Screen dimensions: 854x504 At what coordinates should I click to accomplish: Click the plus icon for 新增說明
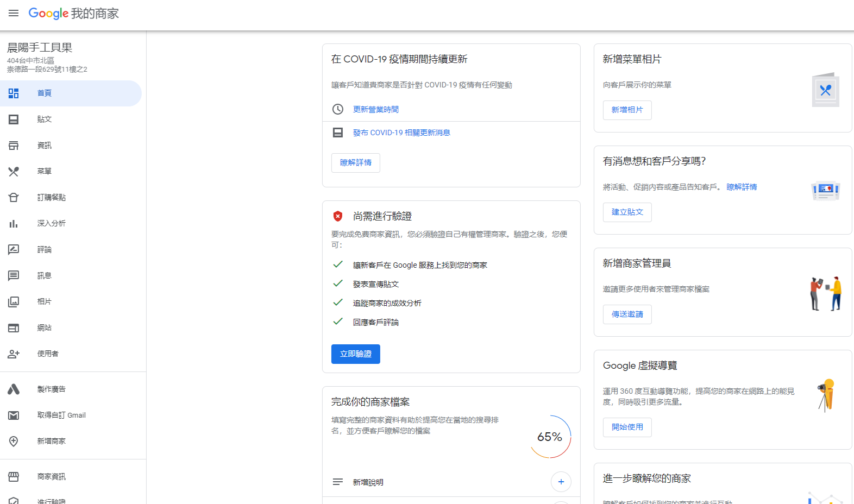[x=561, y=482]
